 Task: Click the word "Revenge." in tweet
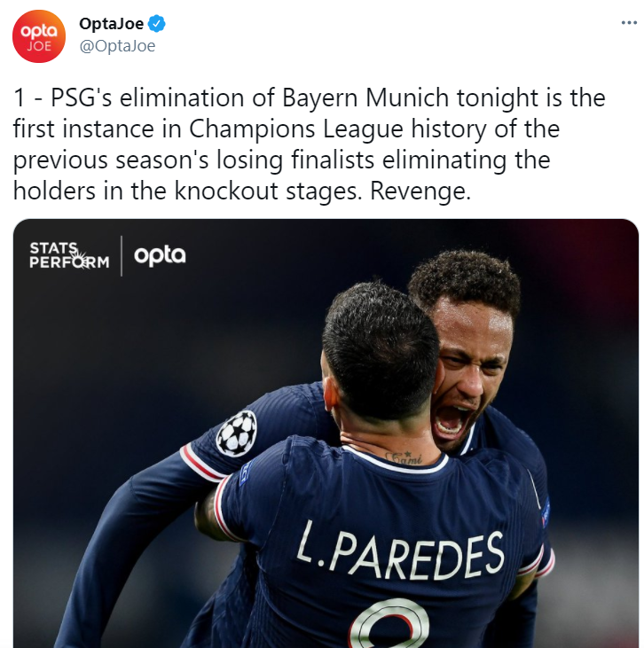[x=420, y=191]
